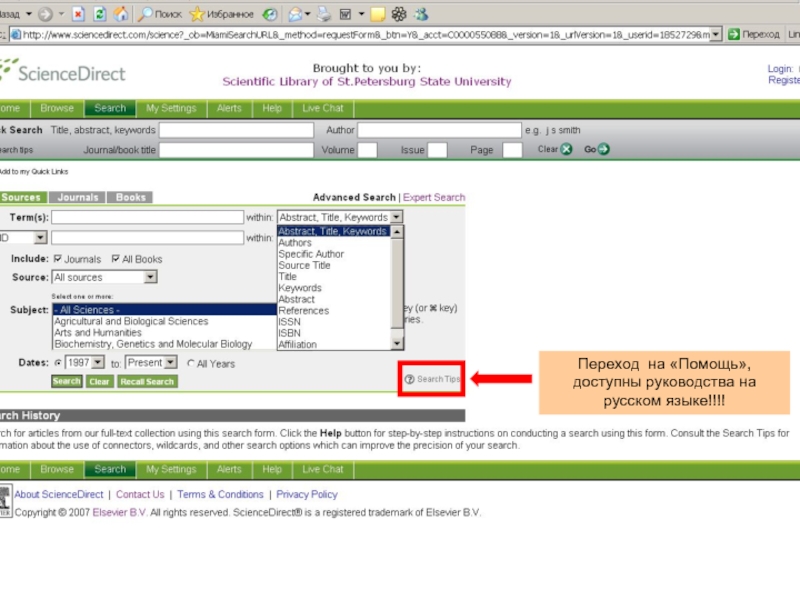Viewport: 800px width, 600px height.
Task: Open the 1997 start year dropdown
Action: 98,362
